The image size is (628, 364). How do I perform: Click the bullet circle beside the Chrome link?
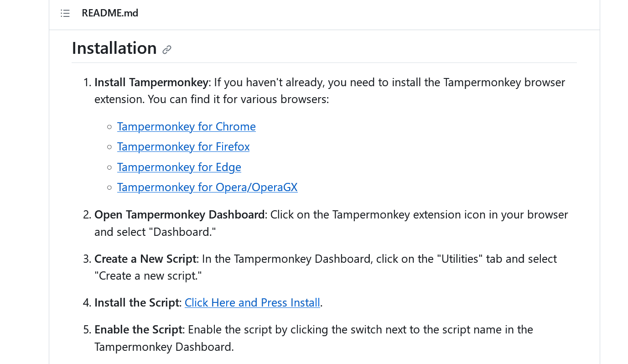(x=109, y=127)
